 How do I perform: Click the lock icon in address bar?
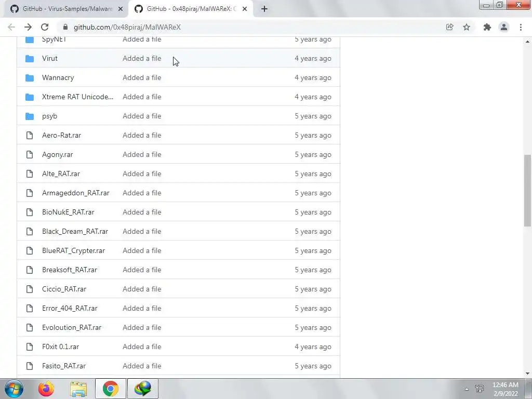(x=65, y=27)
